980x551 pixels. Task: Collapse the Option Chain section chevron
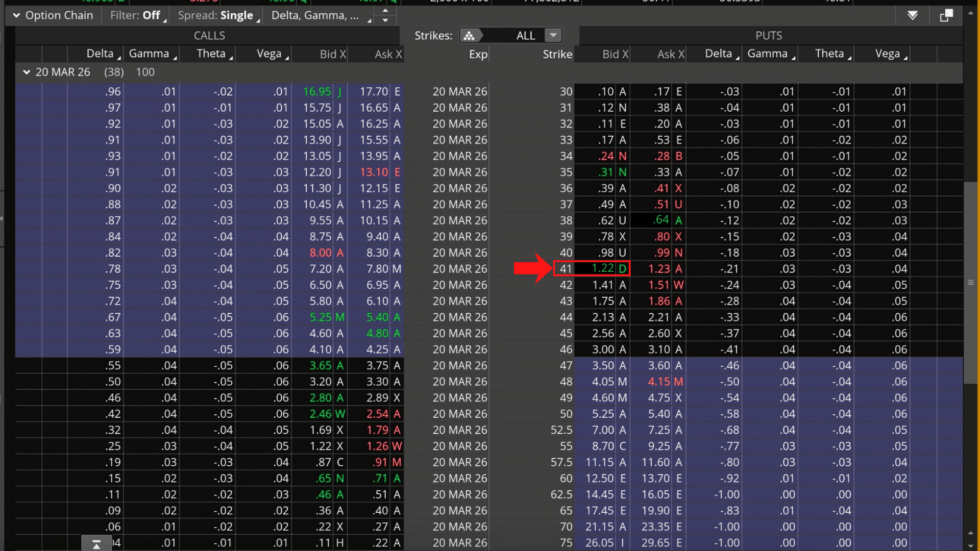click(x=16, y=15)
